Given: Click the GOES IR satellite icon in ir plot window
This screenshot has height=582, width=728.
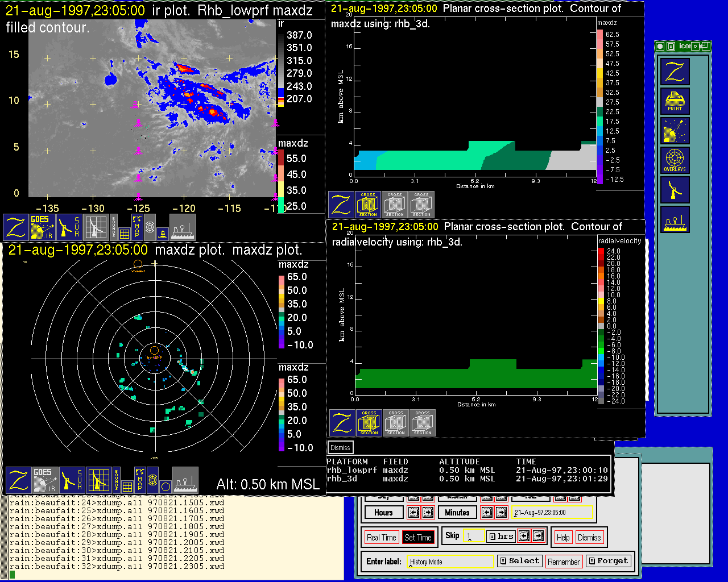Looking at the screenshot, I should (x=43, y=227).
